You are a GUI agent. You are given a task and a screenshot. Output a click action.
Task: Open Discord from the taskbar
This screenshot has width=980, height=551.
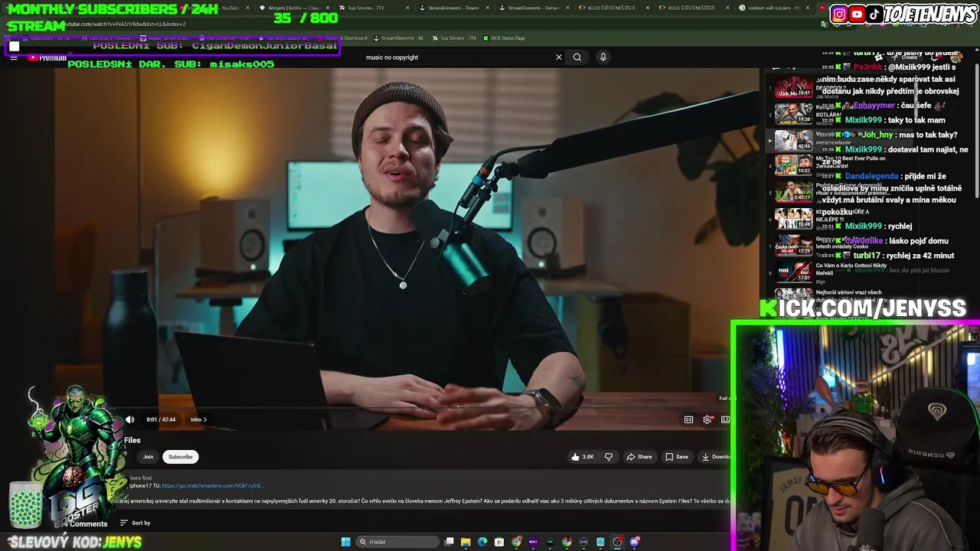pyautogui.click(x=635, y=542)
